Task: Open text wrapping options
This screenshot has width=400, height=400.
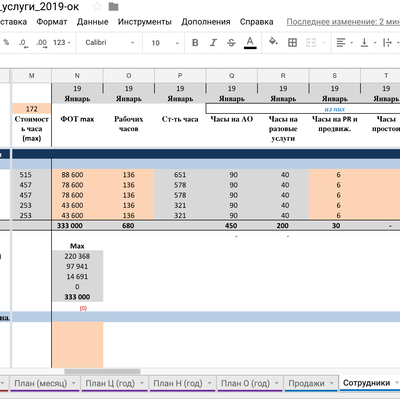Action: click(390, 43)
